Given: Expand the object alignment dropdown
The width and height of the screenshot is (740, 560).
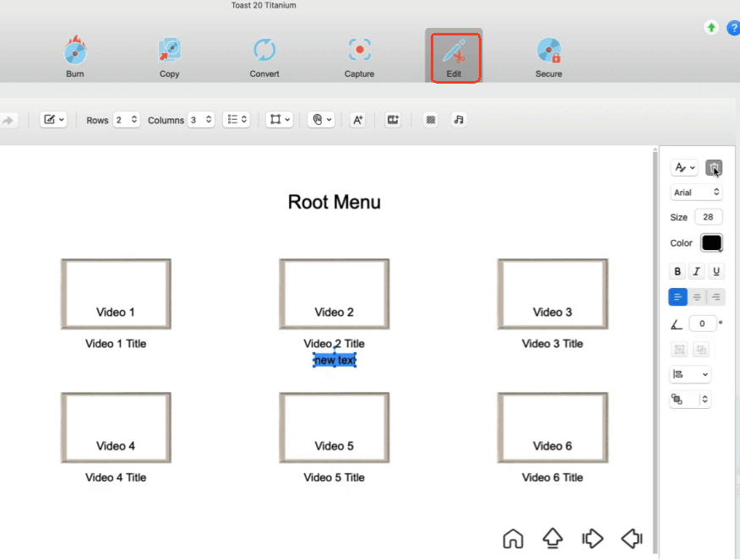Looking at the screenshot, I should [x=690, y=374].
